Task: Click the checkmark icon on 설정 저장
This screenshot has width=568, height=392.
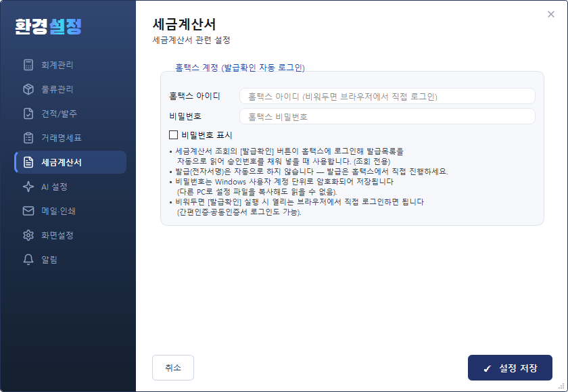Action: [x=488, y=368]
